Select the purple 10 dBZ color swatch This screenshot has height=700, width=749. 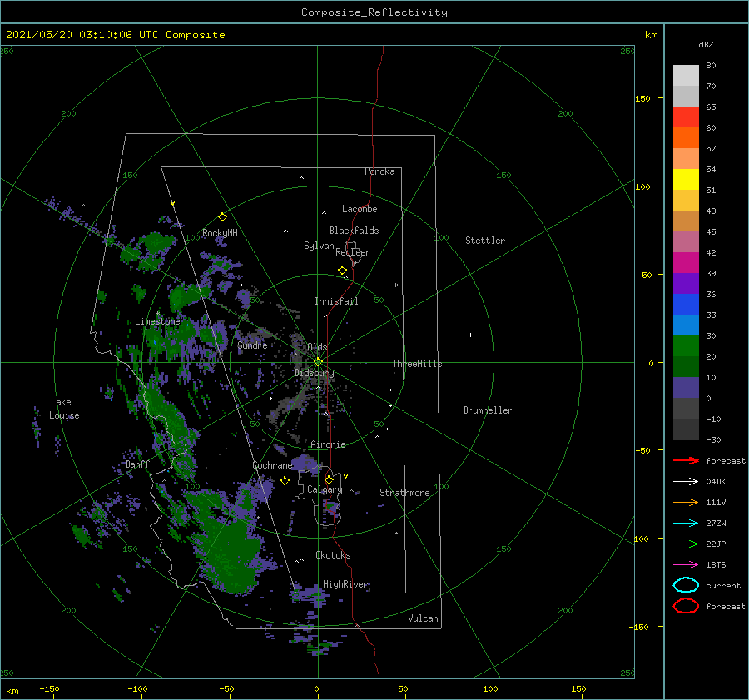point(686,387)
